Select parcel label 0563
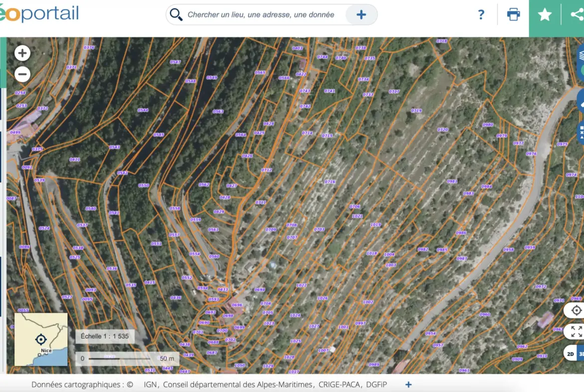The width and height of the screenshot is (584, 392). tap(218, 111)
